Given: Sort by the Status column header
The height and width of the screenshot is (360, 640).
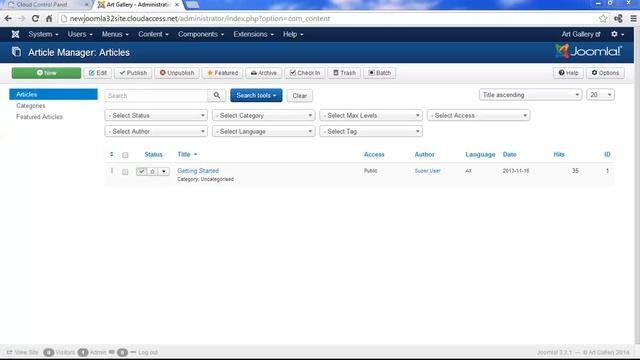Looking at the screenshot, I should pos(153,154).
